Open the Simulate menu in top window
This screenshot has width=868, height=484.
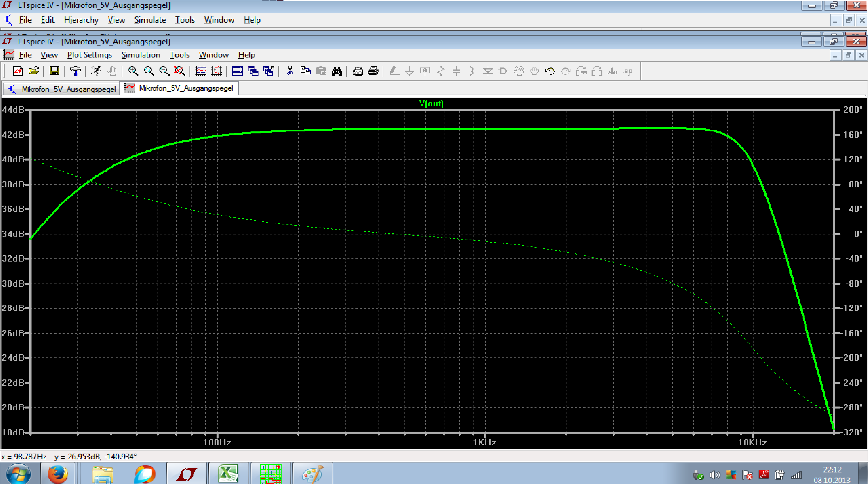150,20
